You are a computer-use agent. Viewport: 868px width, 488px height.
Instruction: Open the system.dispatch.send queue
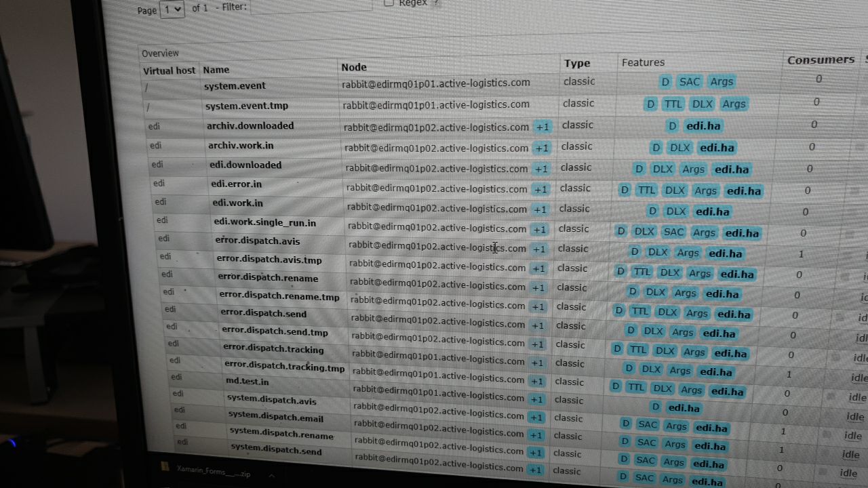276,449
